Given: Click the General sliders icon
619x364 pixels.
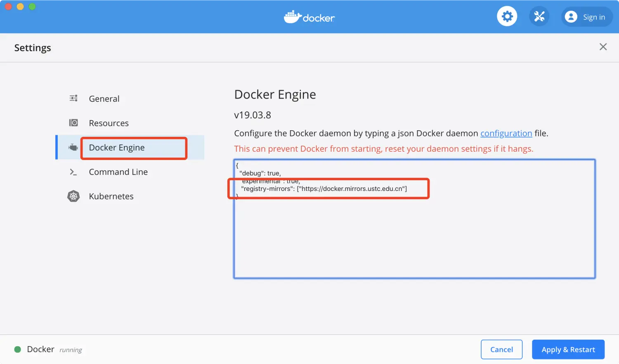Looking at the screenshot, I should [x=73, y=98].
